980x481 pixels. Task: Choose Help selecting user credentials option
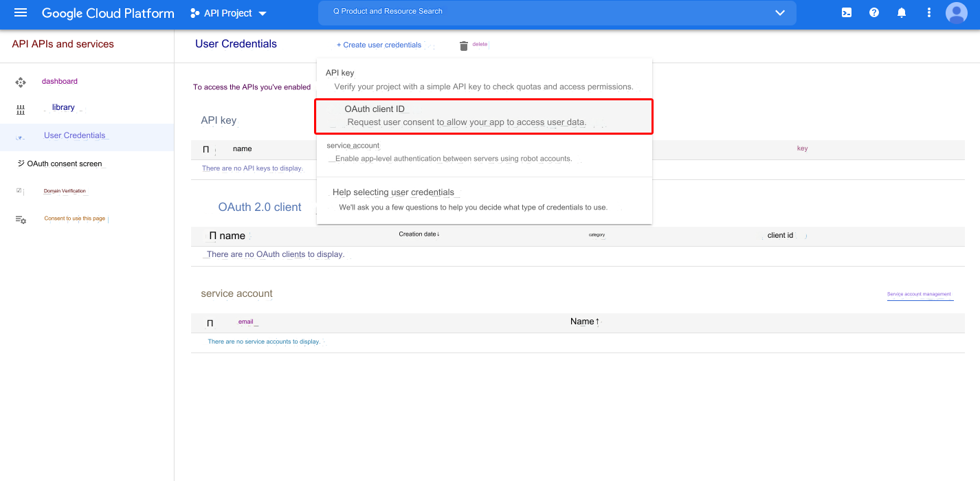484,199
